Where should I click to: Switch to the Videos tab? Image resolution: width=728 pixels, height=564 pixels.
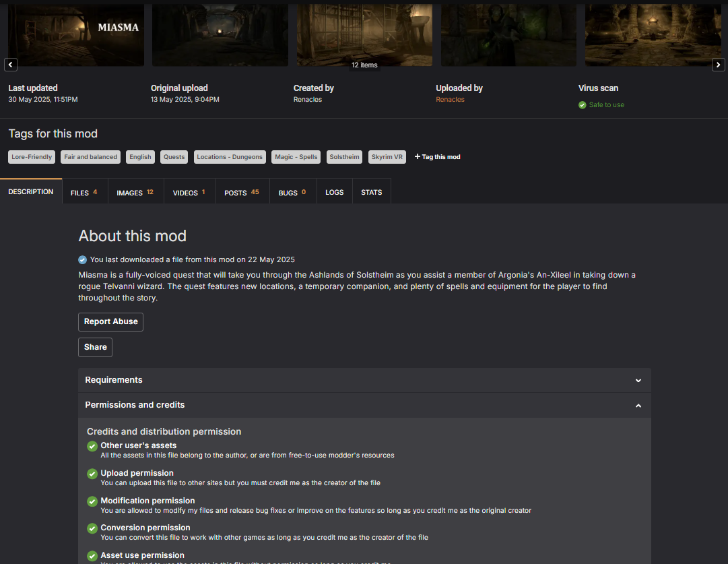(x=189, y=192)
